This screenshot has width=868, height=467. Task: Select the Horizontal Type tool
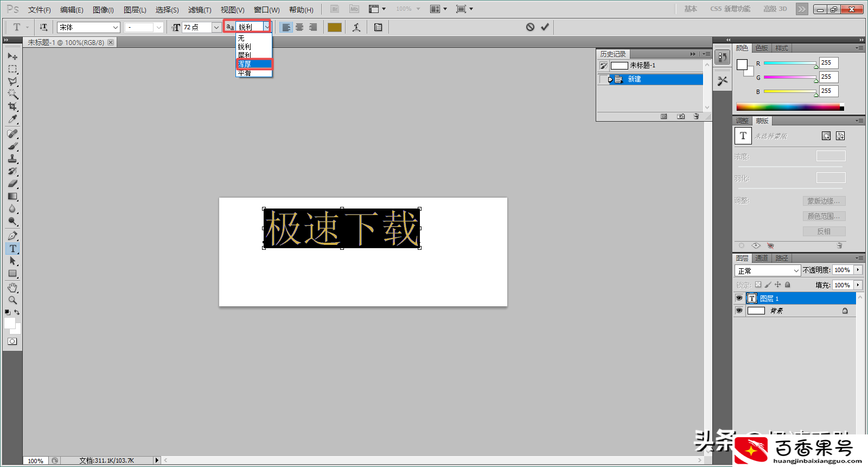(x=12, y=248)
